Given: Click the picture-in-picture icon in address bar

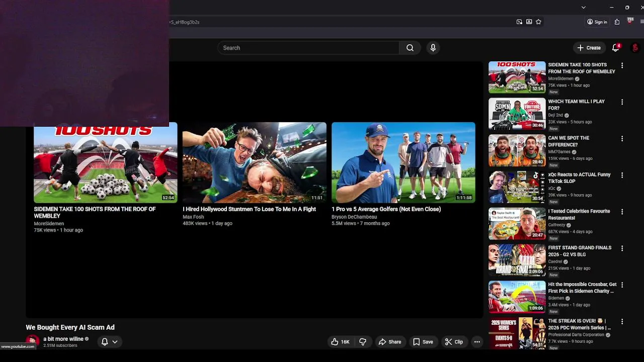Looking at the screenshot, I should [x=519, y=22].
